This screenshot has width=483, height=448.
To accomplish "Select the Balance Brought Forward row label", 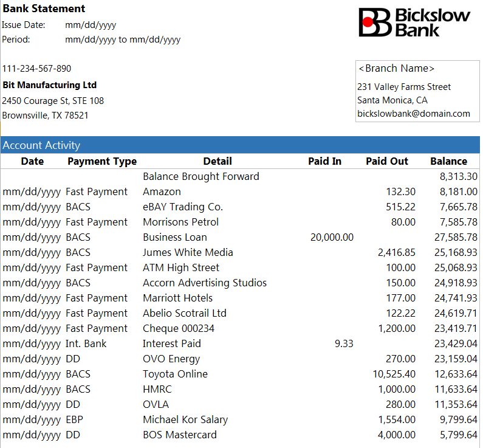I will [x=200, y=176].
